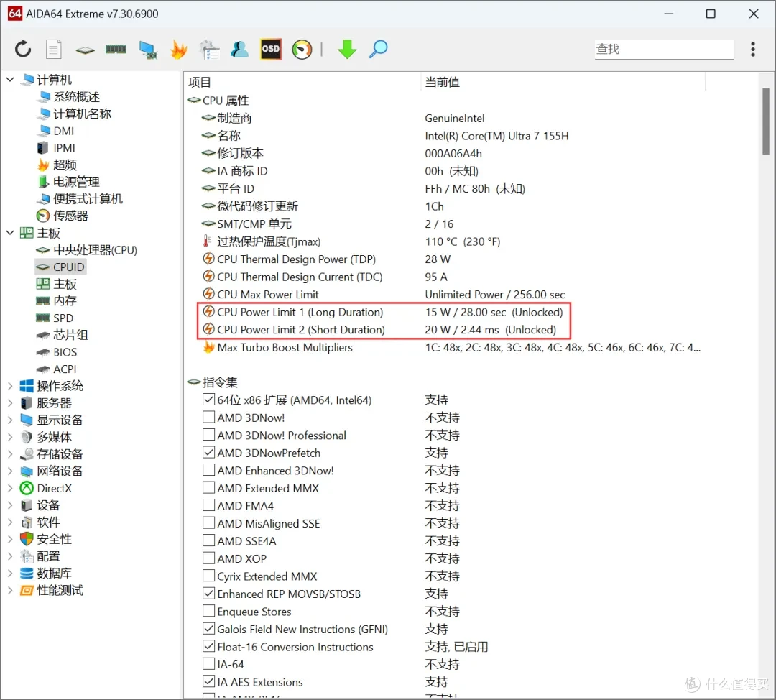Click the user profile toolbar icon
Image resolution: width=776 pixels, height=700 pixels.
click(239, 49)
